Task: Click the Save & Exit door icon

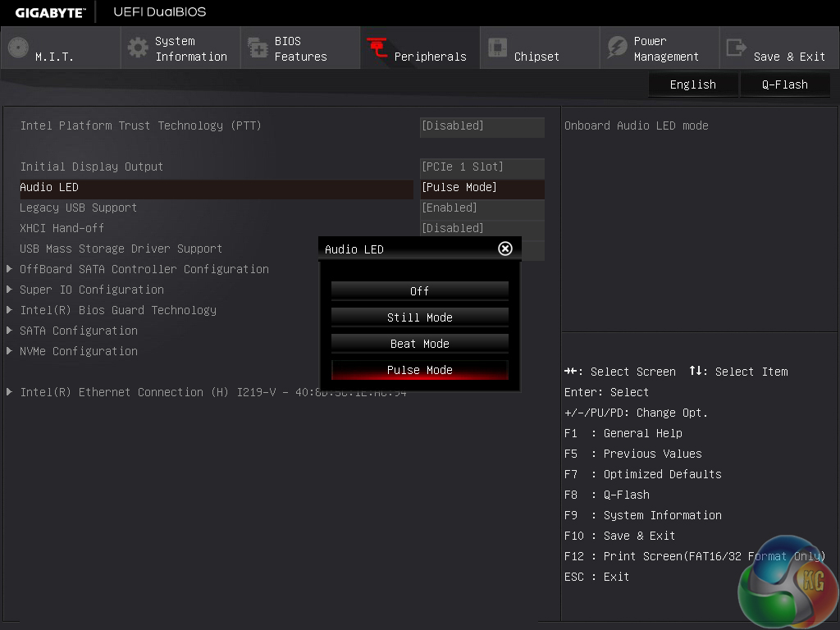Action: [x=737, y=48]
